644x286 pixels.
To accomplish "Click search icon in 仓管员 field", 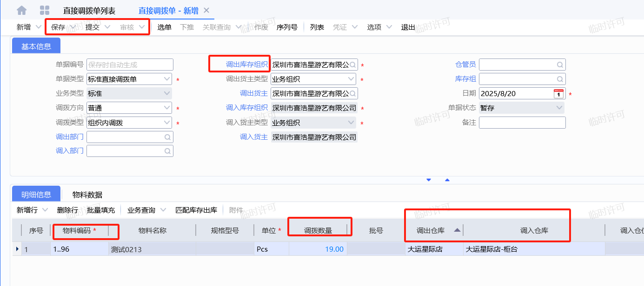I will [x=560, y=65].
